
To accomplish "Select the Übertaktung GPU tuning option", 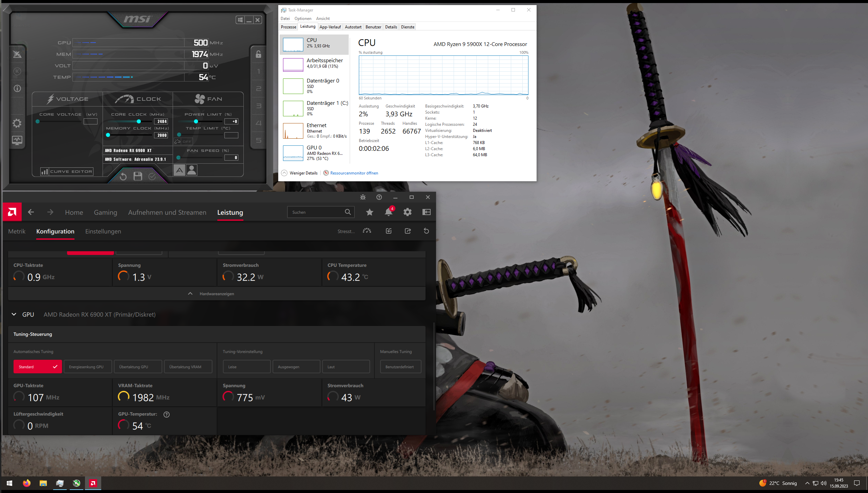I will point(137,367).
